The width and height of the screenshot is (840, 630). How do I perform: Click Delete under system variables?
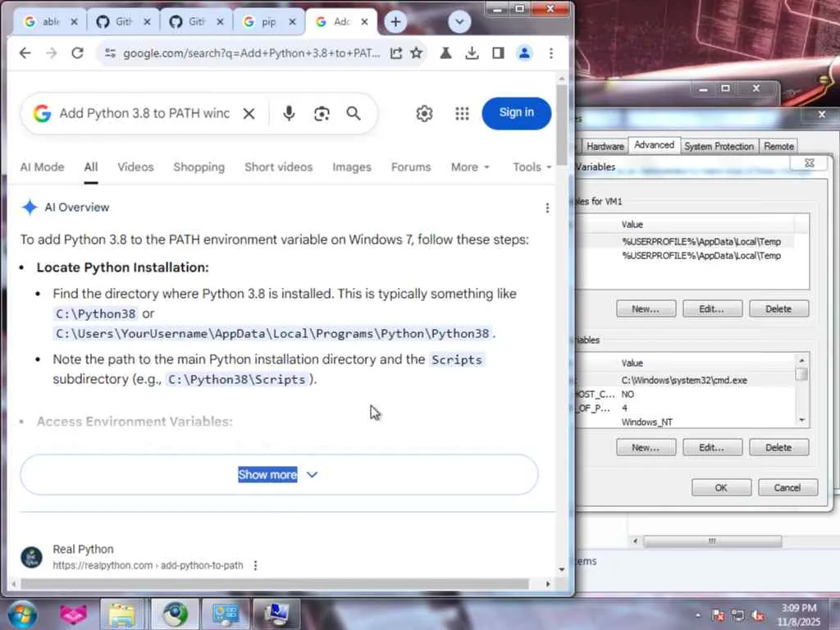click(778, 447)
